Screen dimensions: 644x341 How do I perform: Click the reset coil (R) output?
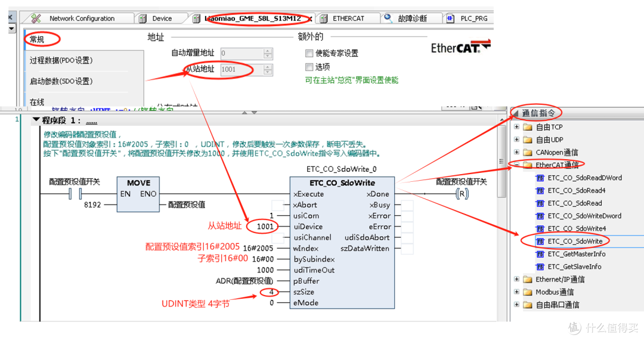[x=462, y=194]
